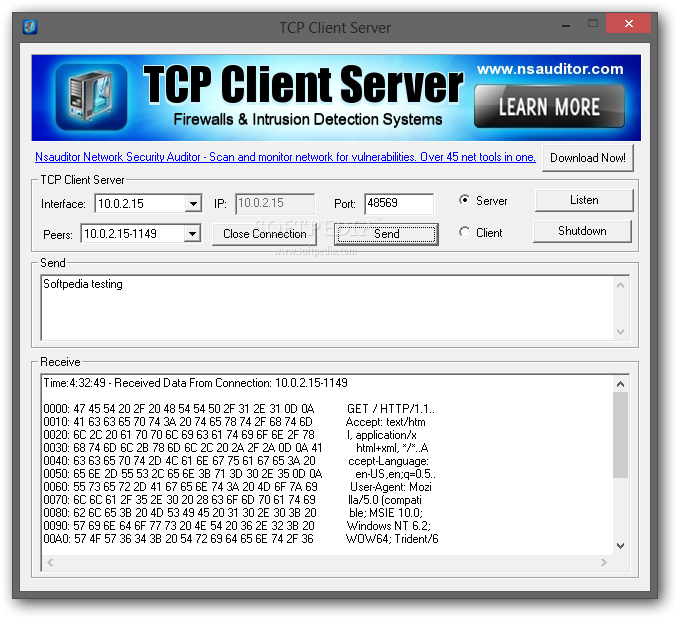
Task: Click the hex row starting with 0060:
Action: 180,487
